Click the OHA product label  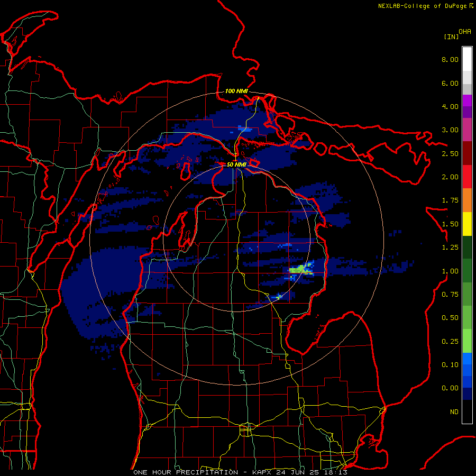click(x=465, y=32)
